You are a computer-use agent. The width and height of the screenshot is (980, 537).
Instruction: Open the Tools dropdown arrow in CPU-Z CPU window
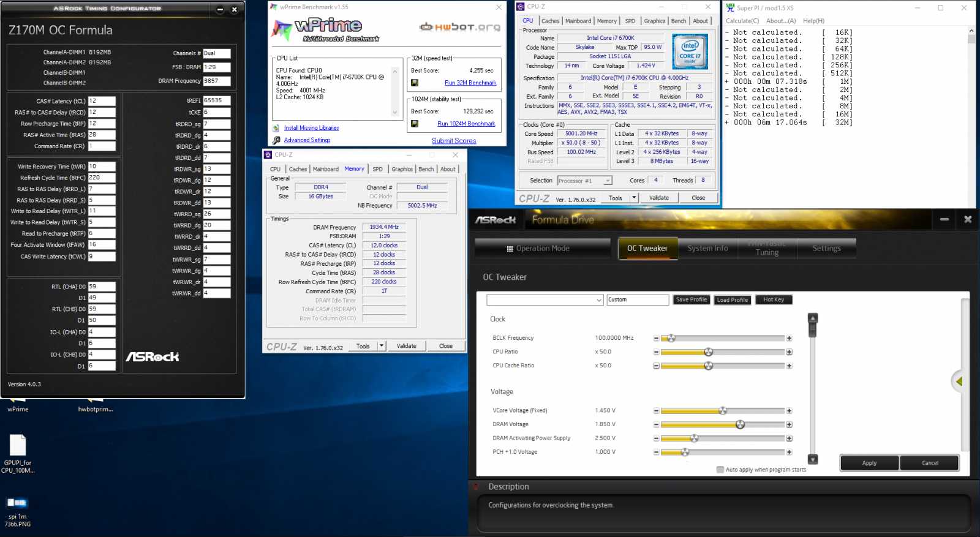pos(634,198)
